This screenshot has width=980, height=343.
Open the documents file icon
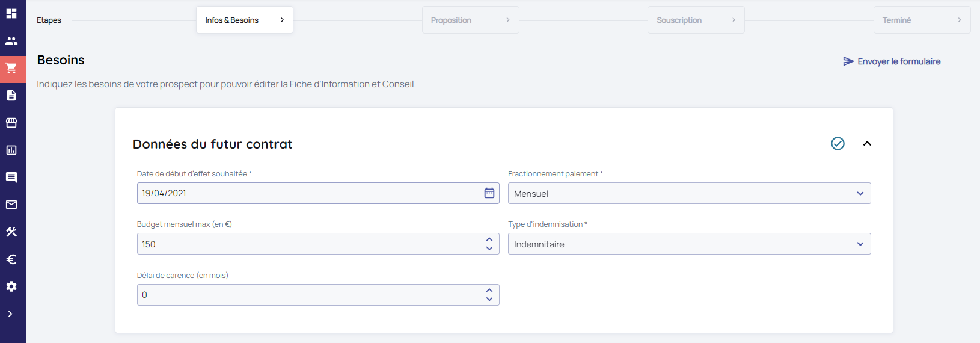click(11, 96)
